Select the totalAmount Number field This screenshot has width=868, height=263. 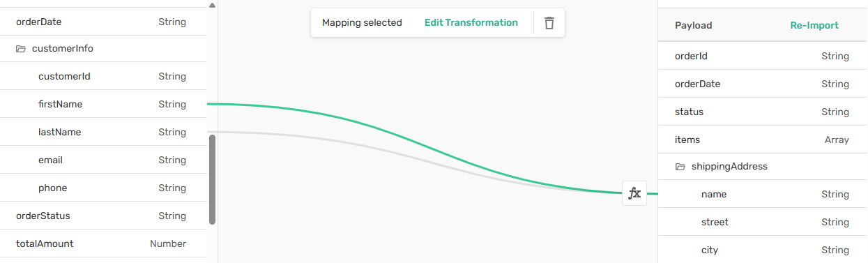coord(104,243)
